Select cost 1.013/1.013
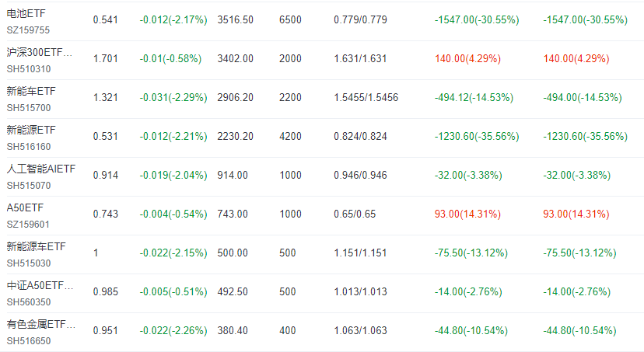The height and width of the screenshot is (352, 644). point(360,291)
